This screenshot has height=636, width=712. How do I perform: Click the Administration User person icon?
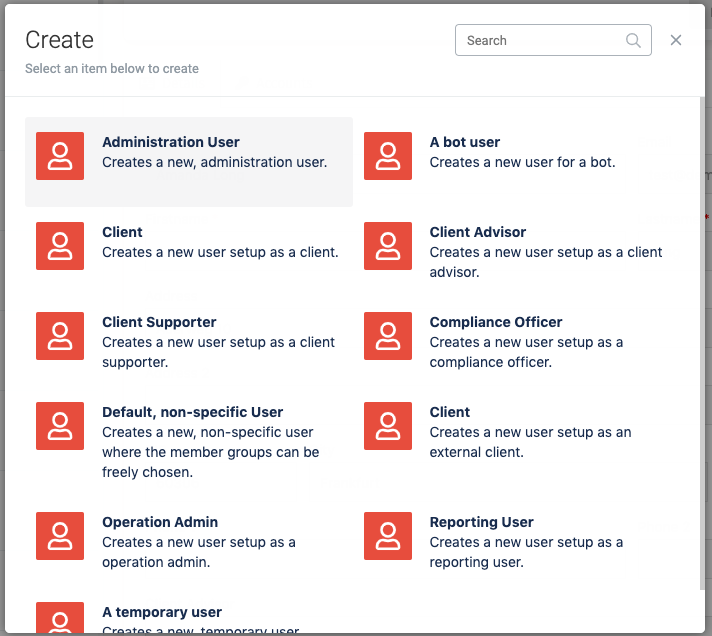pyautogui.click(x=60, y=156)
